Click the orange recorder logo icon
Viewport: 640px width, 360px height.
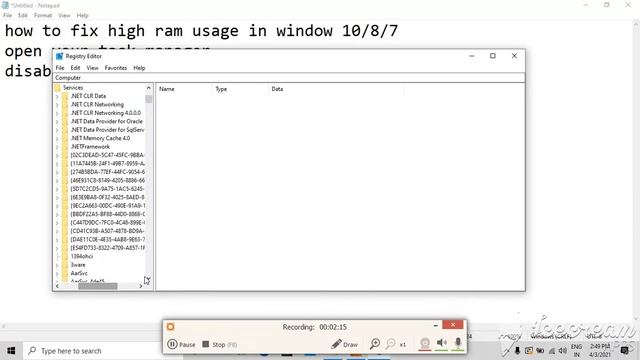click(x=171, y=327)
